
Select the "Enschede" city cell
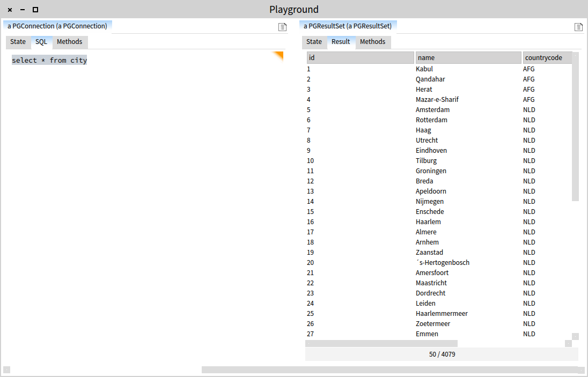[x=430, y=211]
